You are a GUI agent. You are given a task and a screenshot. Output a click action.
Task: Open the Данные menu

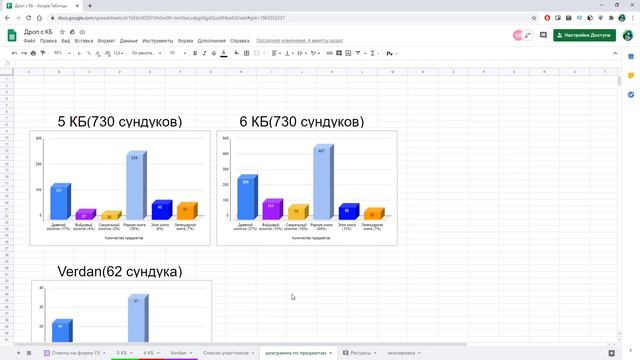click(x=129, y=41)
